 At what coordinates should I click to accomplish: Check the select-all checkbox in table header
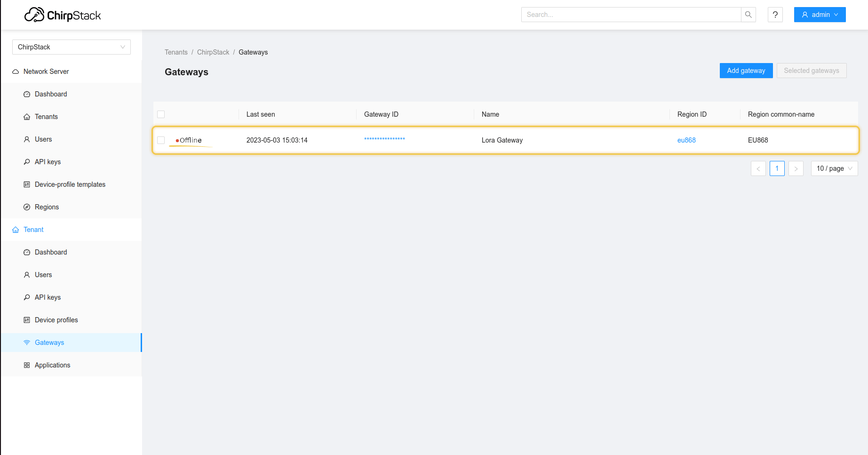click(x=161, y=114)
